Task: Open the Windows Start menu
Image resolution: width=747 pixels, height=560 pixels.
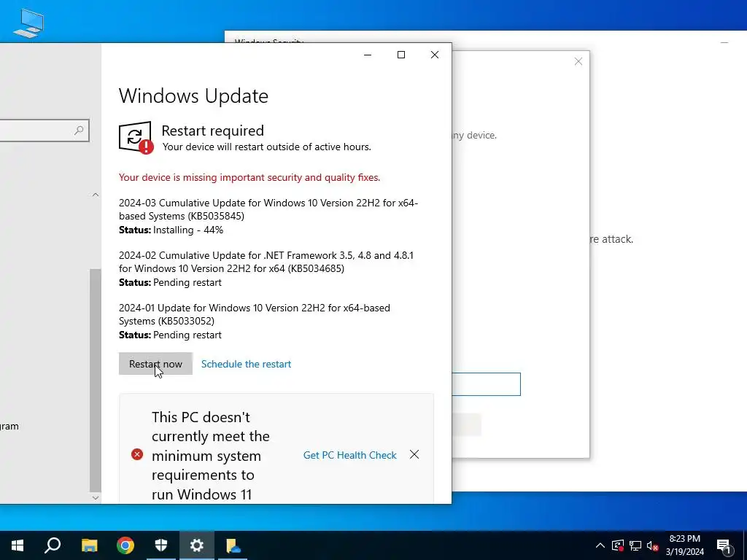Action: click(18, 545)
